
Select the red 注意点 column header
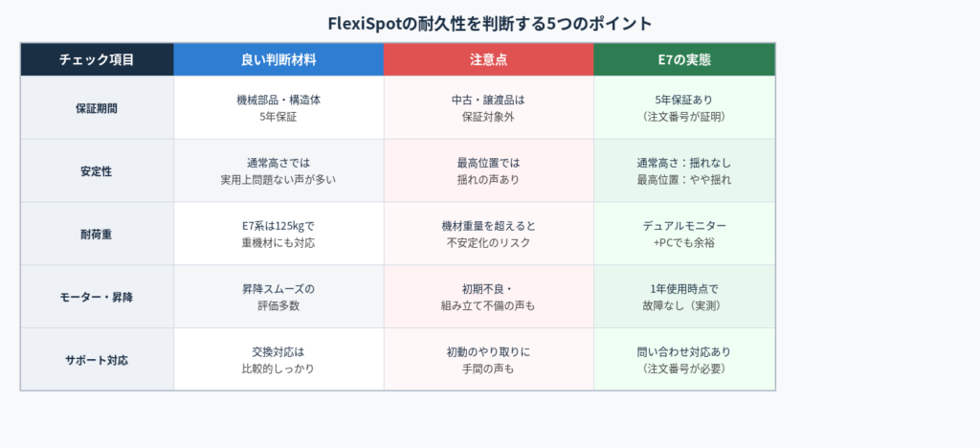point(488,59)
